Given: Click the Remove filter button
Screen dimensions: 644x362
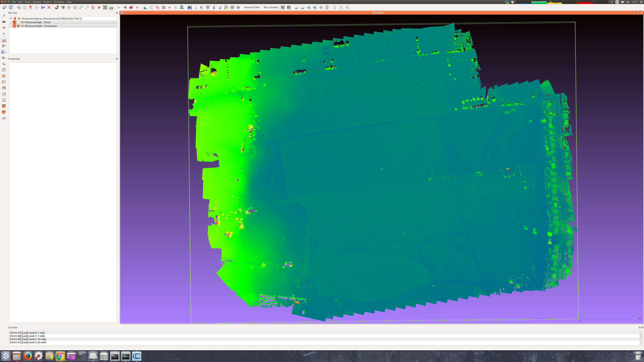Looking at the screenshot, I should (252, 8).
